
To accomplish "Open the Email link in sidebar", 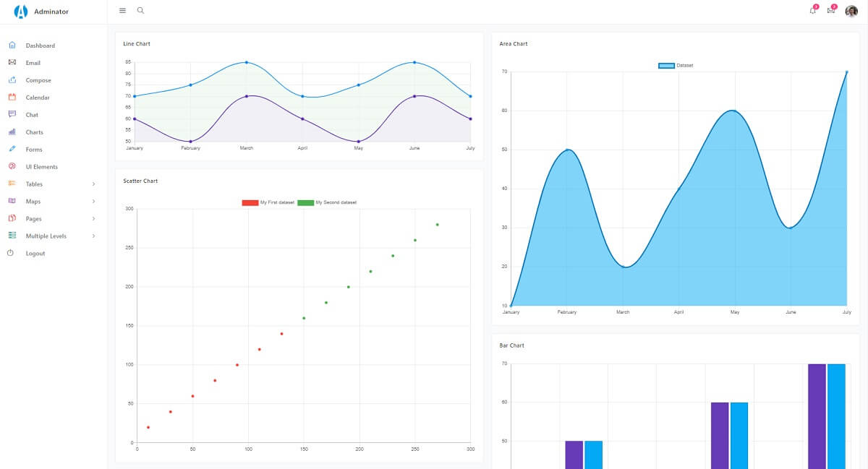I will coord(33,63).
